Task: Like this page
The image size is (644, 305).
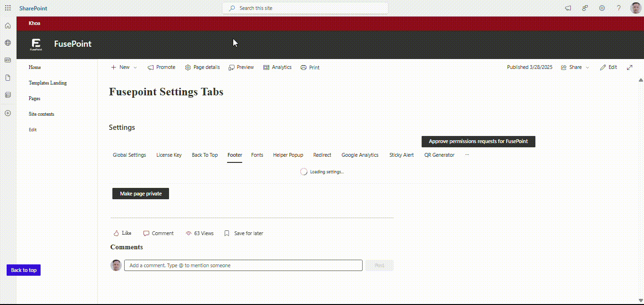Action: tap(122, 233)
